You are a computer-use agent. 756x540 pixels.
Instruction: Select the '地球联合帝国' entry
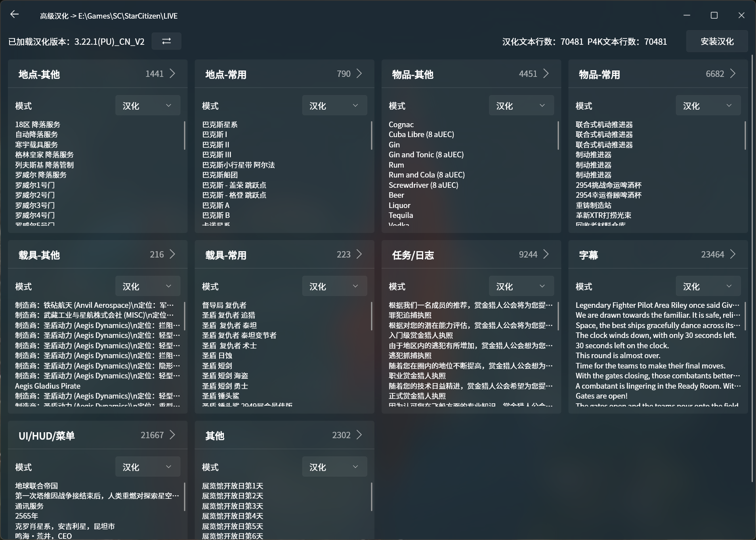coord(36,486)
